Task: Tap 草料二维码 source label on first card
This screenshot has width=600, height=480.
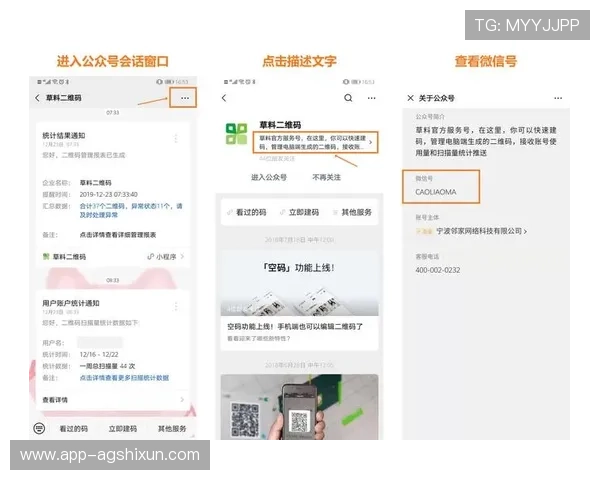Action: (x=64, y=256)
